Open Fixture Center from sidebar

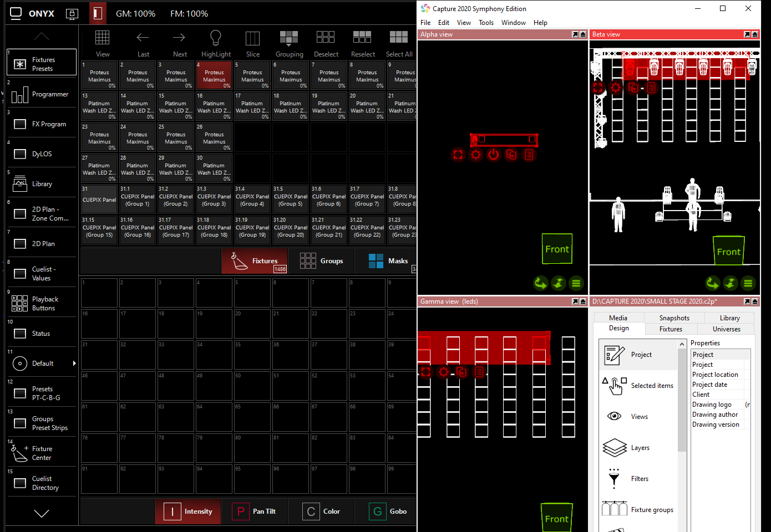tap(42, 453)
